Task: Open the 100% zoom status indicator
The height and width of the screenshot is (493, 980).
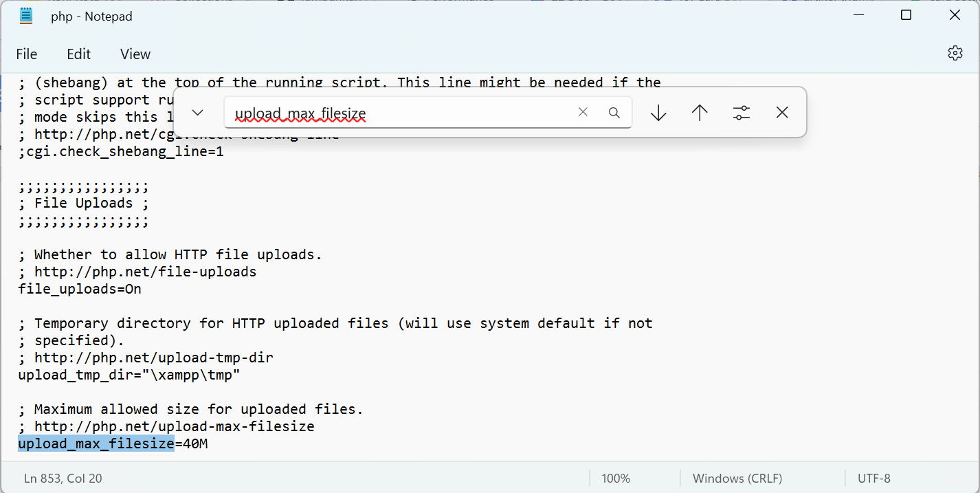Action: pos(616,478)
